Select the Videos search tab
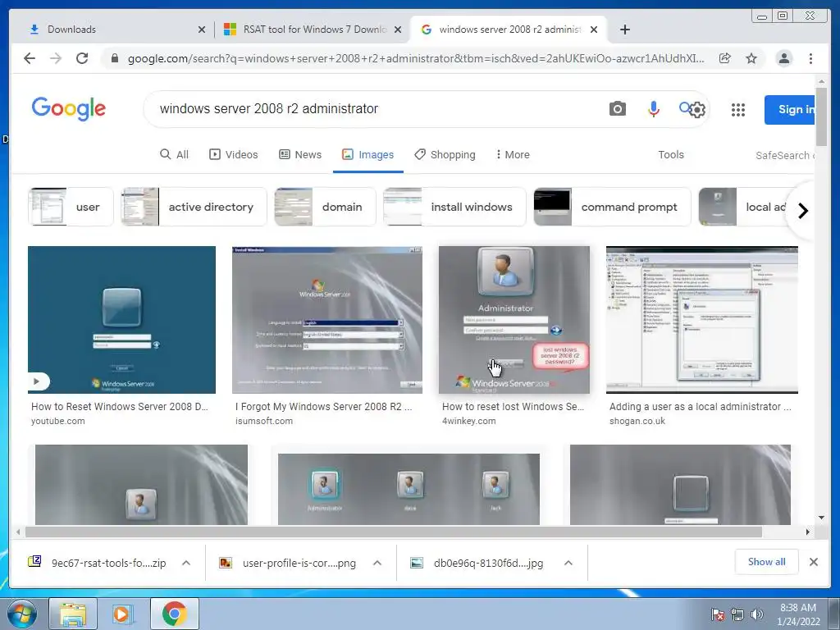840x630 pixels. pyautogui.click(x=233, y=154)
